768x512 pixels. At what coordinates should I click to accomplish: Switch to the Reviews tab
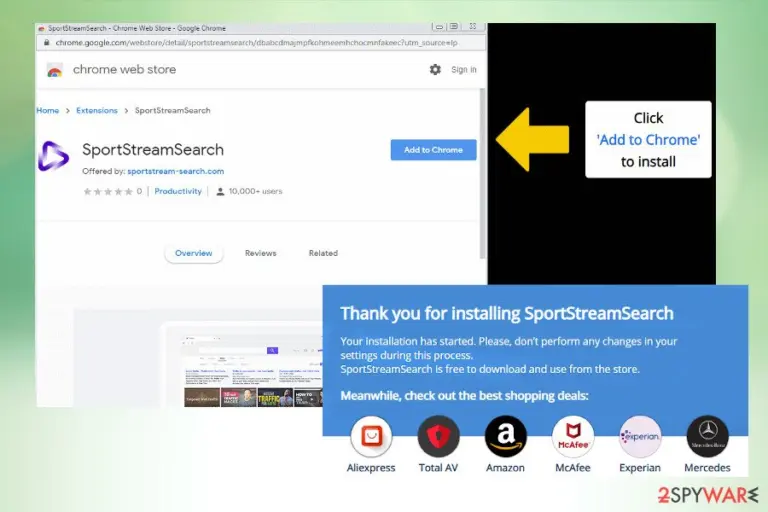[x=261, y=253]
